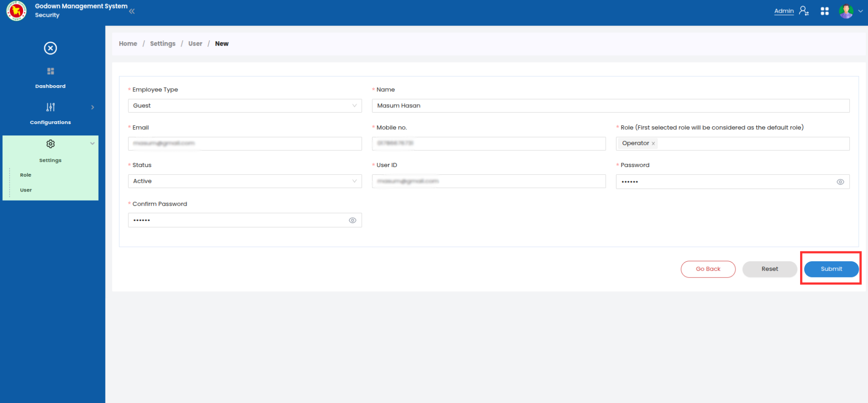The height and width of the screenshot is (403, 868).
Task: Expand the Configurations submenu arrow
Action: (x=92, y=107)
